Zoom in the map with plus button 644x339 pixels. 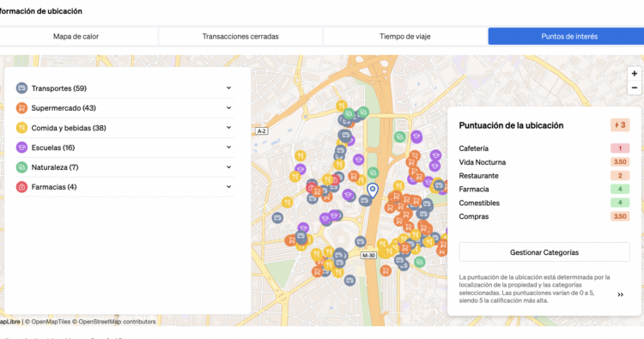pos(635,74)
